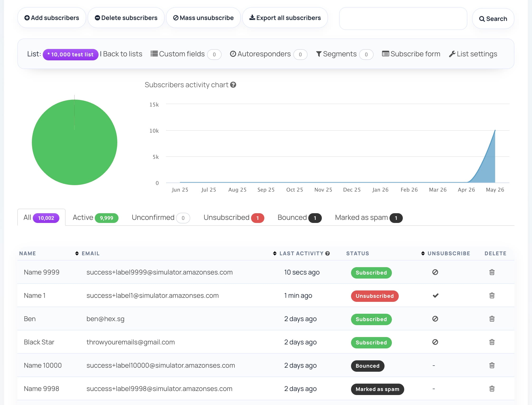Open the List settings link
Viewport: 532px width, 405px height.
[473, 54]
